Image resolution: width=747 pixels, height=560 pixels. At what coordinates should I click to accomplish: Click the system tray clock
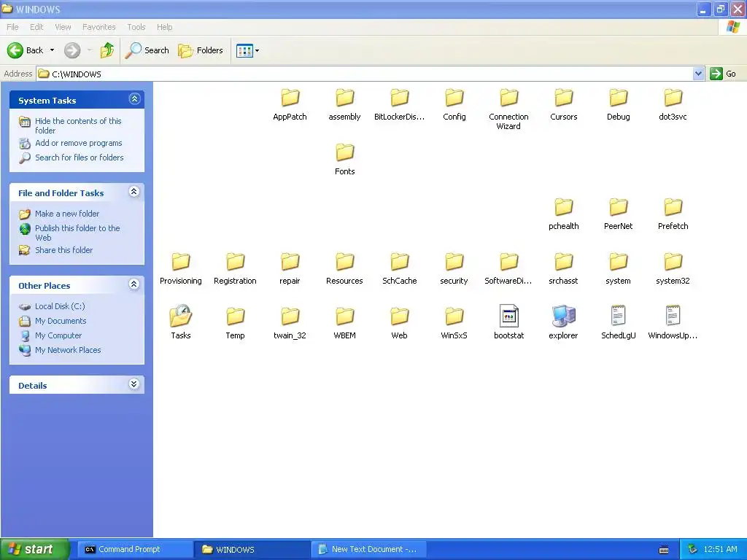click(720, 550)
